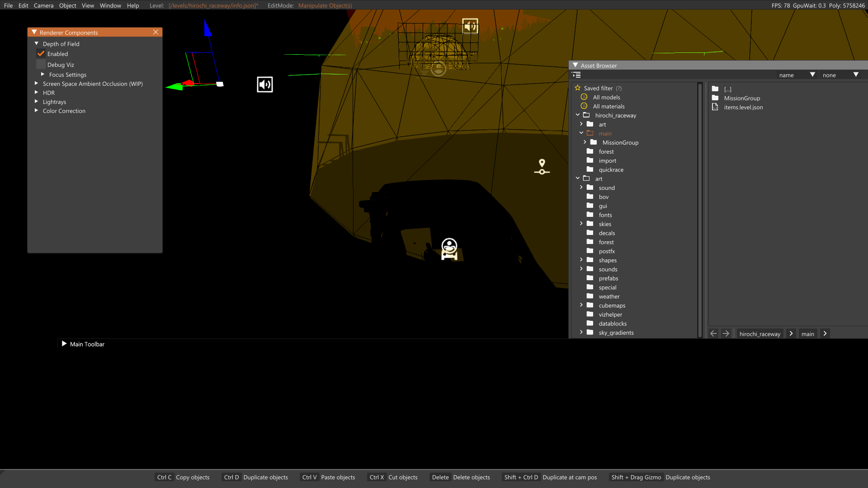Select the weather folder in tree

click(609, 296)
